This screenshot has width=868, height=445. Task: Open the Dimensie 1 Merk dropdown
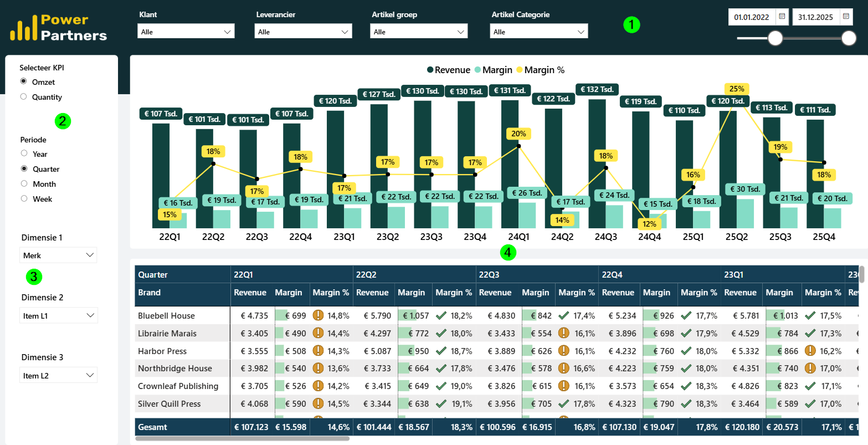point(58,255)
